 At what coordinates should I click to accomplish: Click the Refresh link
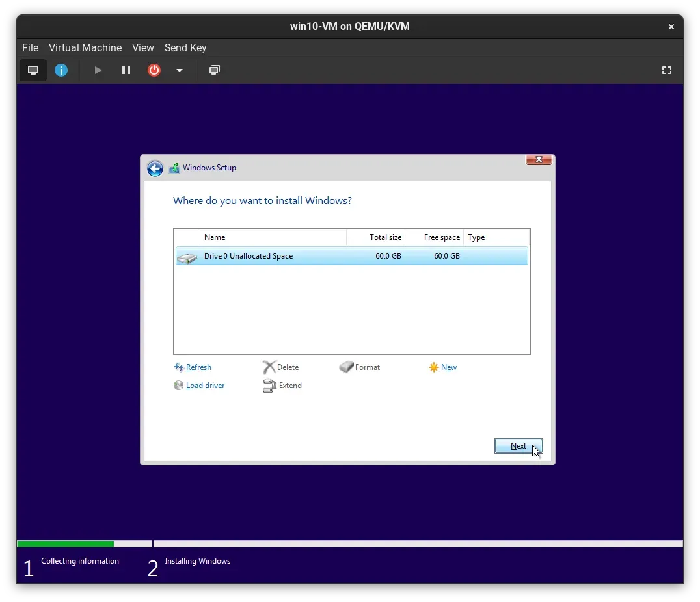tap(198, 367)
